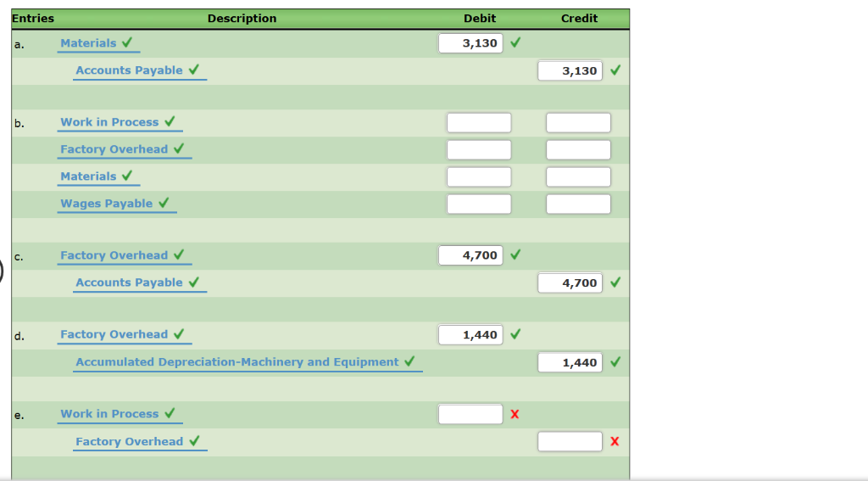Click green check beside 1,440 debit amount

[x=515, y=333]
